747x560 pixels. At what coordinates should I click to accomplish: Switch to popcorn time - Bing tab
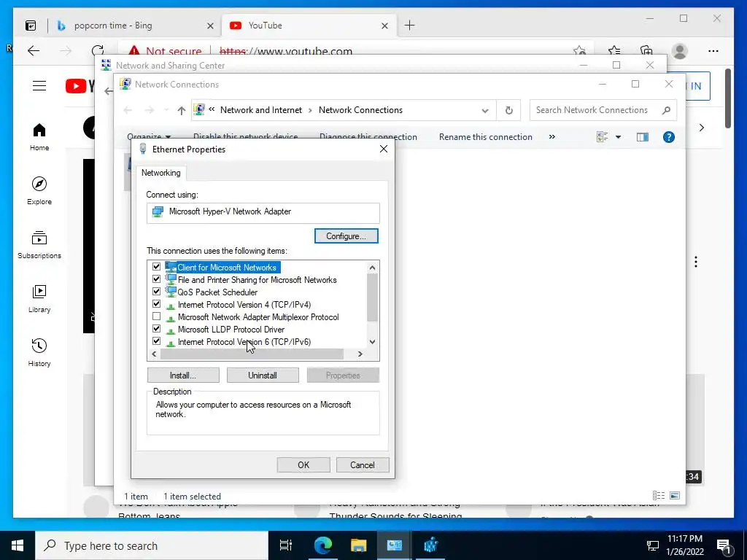coord(133,26)
